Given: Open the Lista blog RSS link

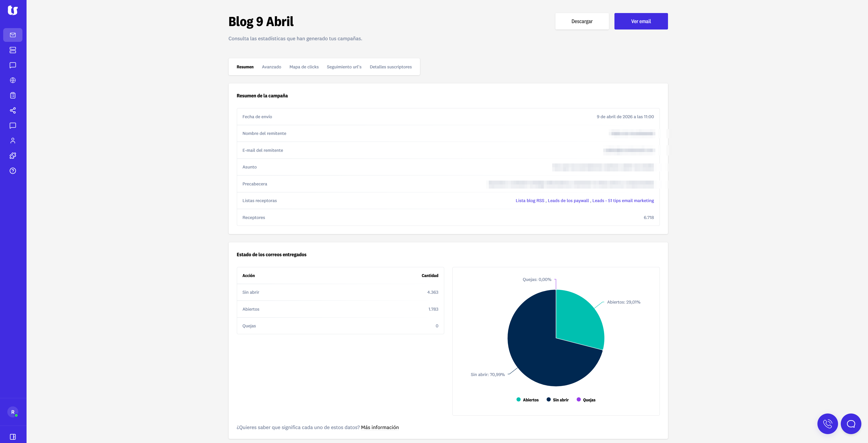Looking at the screenshot, I should [530, 201].
